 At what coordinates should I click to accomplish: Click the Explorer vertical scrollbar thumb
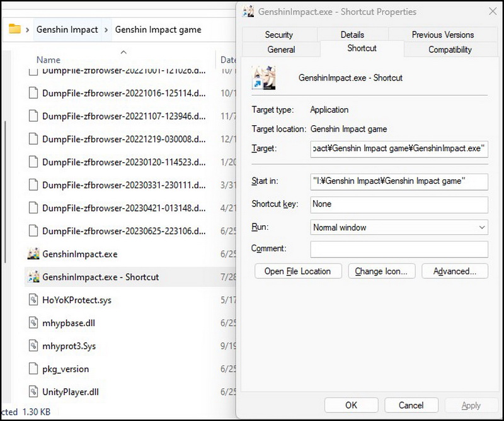click(6, 192)
